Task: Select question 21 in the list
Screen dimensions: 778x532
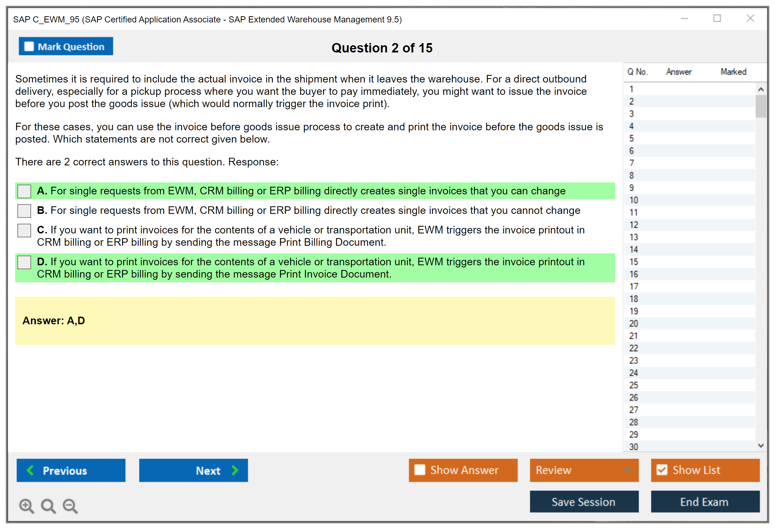Action: 633,336
